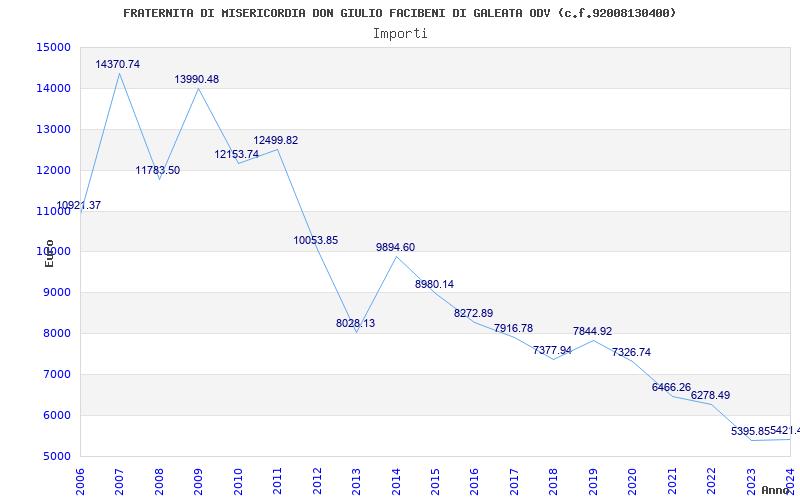Click the 2021 x-axis year
The height and width of the screenshot is (500, 800).
[x=672, y=481]
